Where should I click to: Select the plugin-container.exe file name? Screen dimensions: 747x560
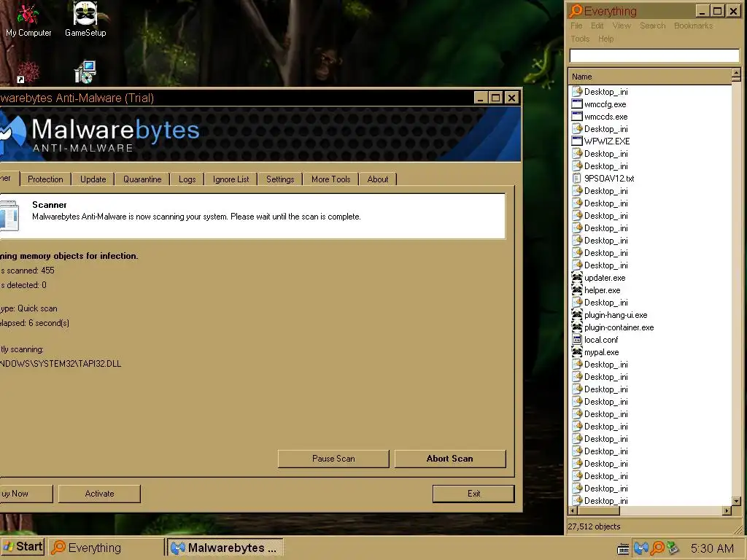pyautogui.click(x=619, y=327)
